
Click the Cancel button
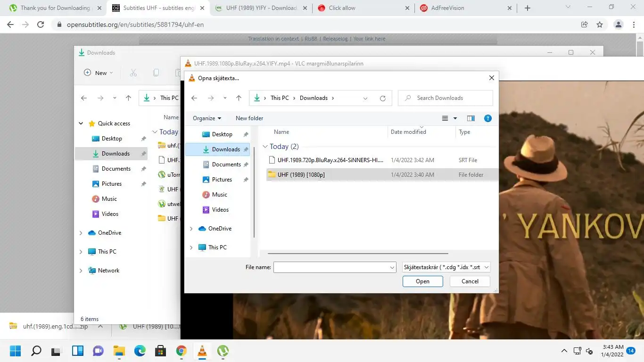(x=470, y=281)
